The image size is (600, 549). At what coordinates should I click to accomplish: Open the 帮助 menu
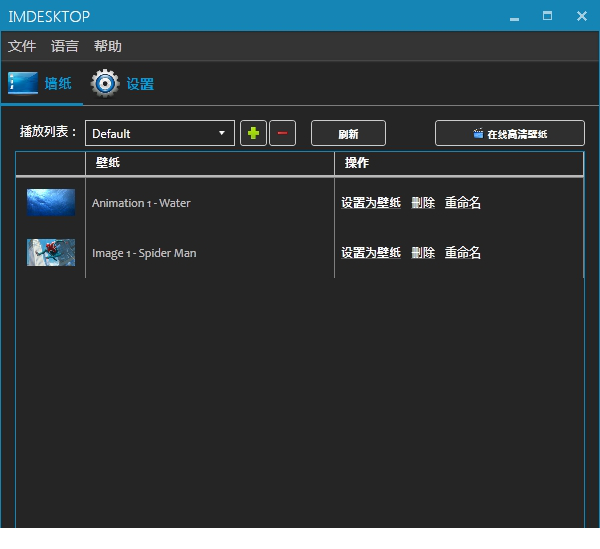pos(108,46)
